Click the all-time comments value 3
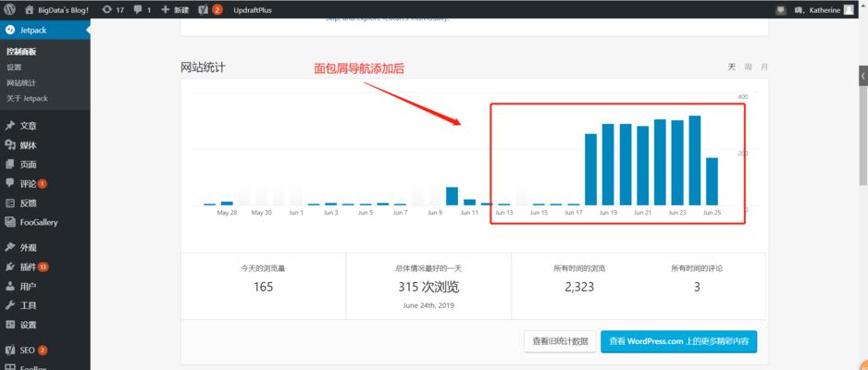This screenshot has width=868, height=370. (697, 287)
